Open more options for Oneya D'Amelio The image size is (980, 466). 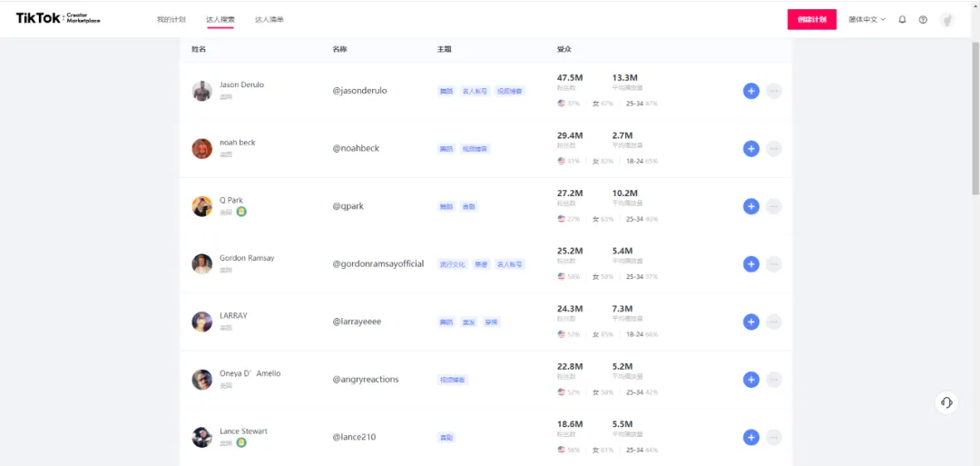pyautogui.click(x=774, y=380)
